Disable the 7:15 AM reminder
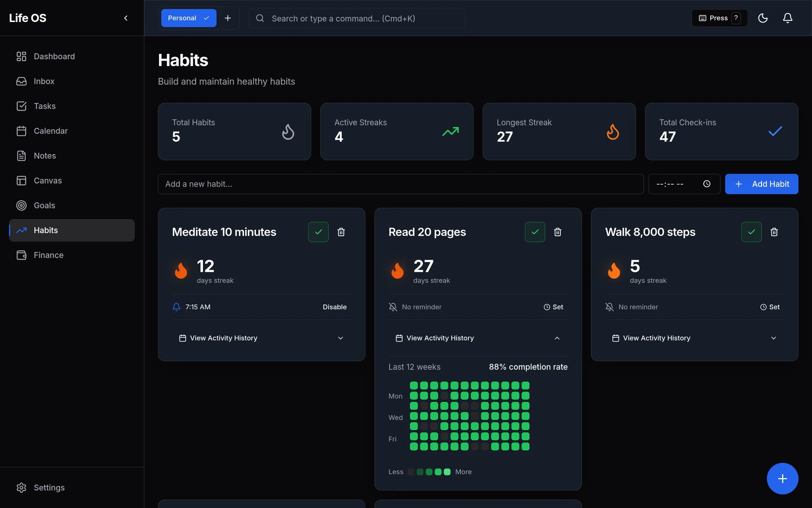The image size is (812, 508). pyautogui.click(x=335, y=307)
